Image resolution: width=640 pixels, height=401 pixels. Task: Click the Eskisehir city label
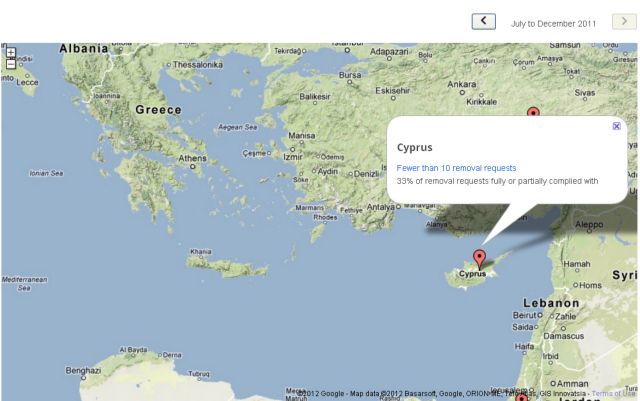(x=392, y=91)
